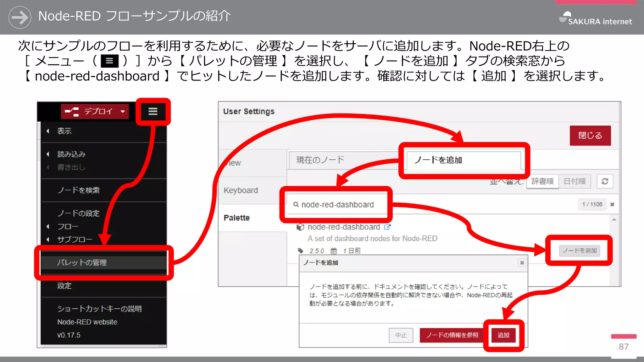Click the 1 / 1106 result count

coord(592,205)
